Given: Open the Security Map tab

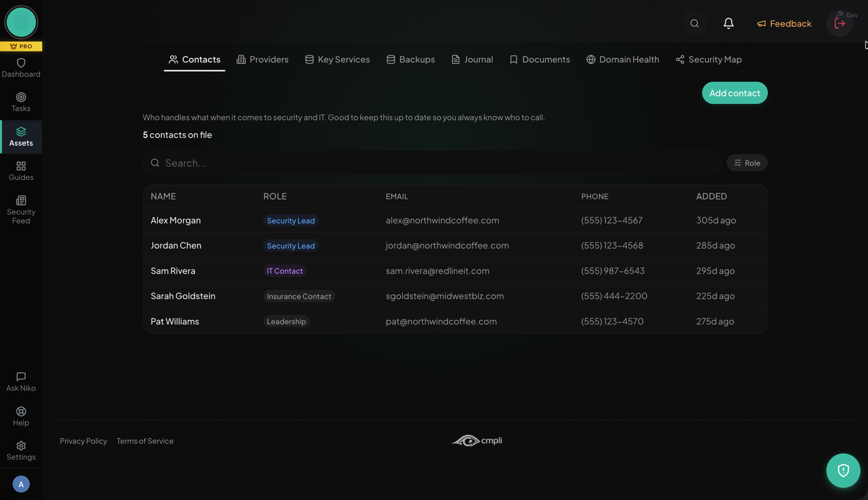Looking at the screenshot, I should coord(708,59).
